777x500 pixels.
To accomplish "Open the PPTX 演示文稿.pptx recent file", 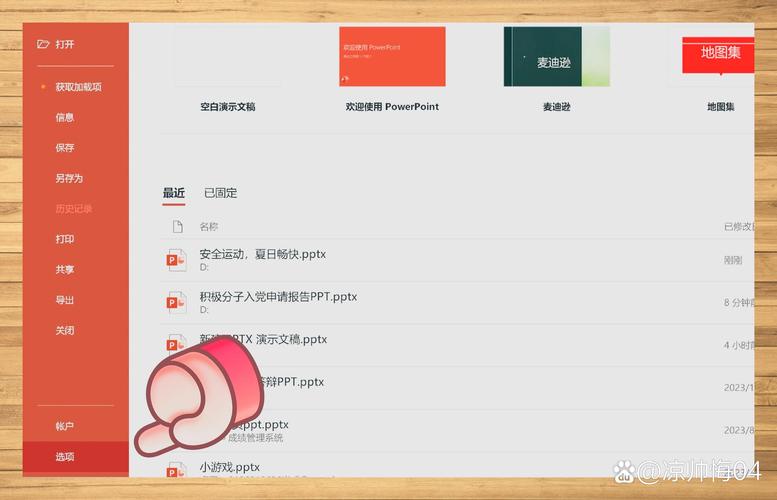I will pyautogui.click(x=457, y=345).
